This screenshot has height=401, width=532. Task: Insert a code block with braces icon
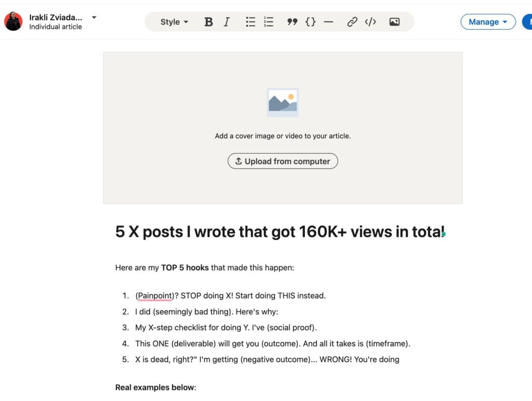(311, 22)
